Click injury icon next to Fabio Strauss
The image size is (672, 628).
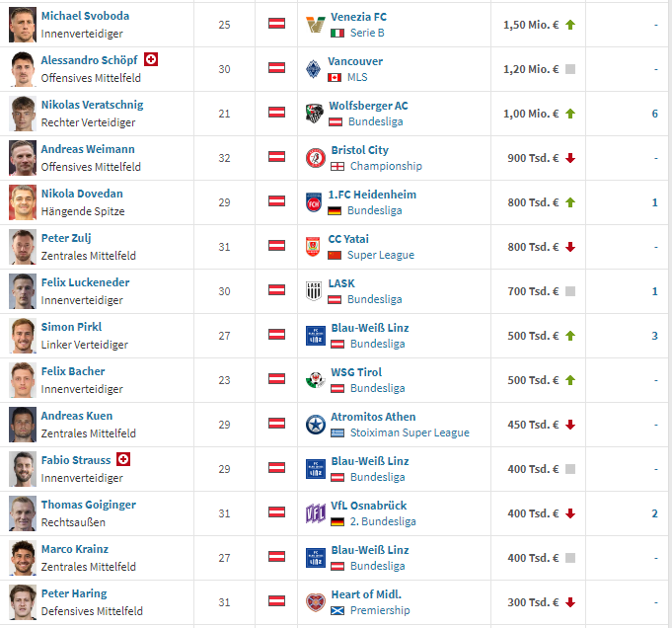pos(123,459)
